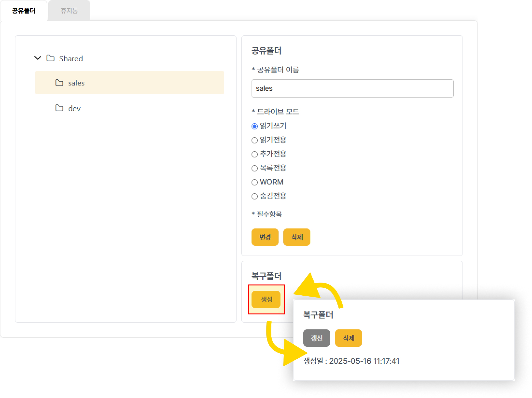Click the Shared folder icon
532x398 pixels.
50,58
